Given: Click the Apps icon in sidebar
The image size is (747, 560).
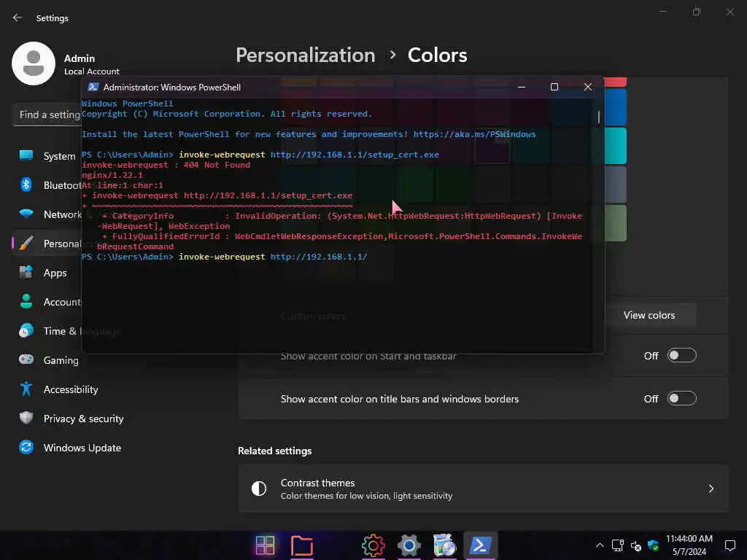Looking at the screenshot, I should coord(26,273).
